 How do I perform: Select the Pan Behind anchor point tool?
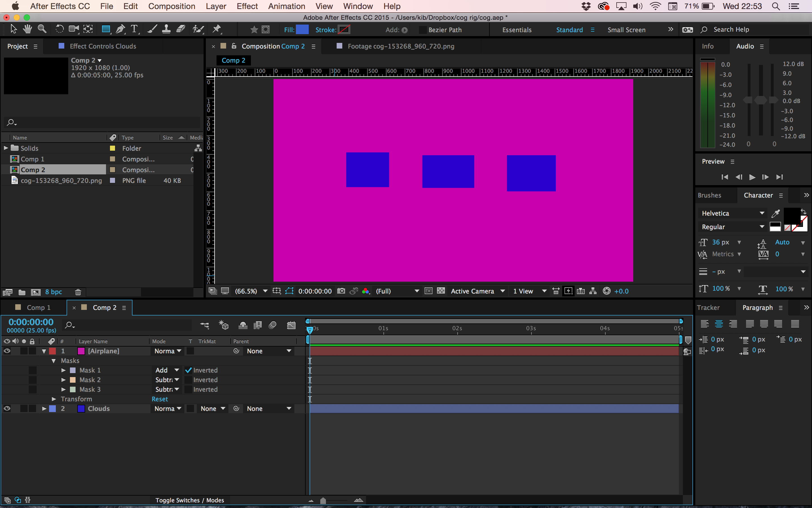(x=88, y=29)
